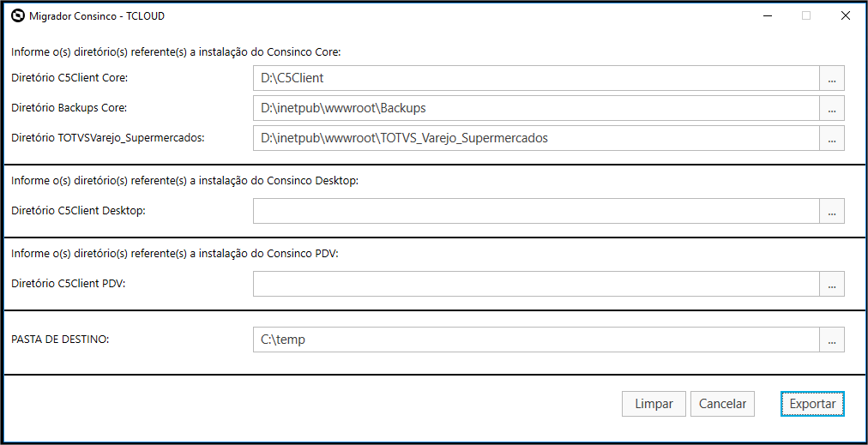The image size is (868, 445).
Task: Maximize the Migrador Consinco window
Action: tap(806, 16)
